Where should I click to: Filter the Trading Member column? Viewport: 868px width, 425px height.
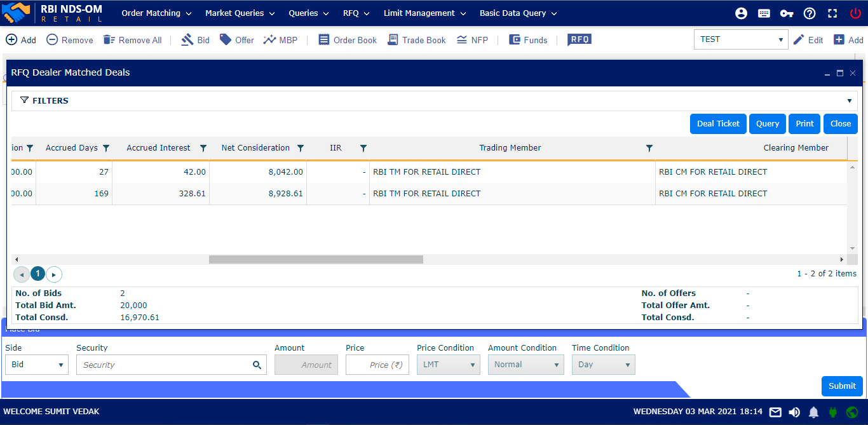[649, 149]
